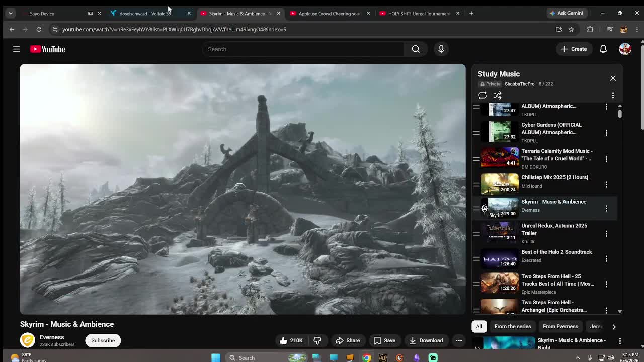Open options for Best of the Halo Soundtrack

click(606, 258)
